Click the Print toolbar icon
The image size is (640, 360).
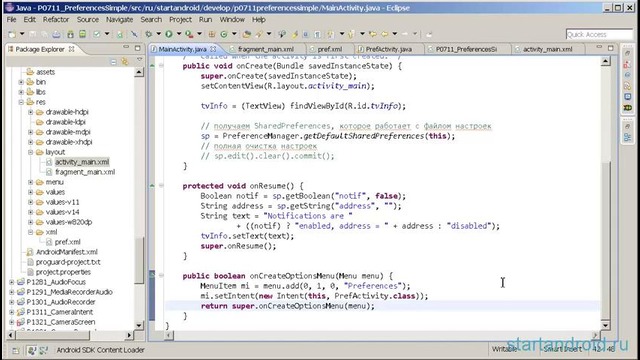pyautogui.click(x=56, y=34)
